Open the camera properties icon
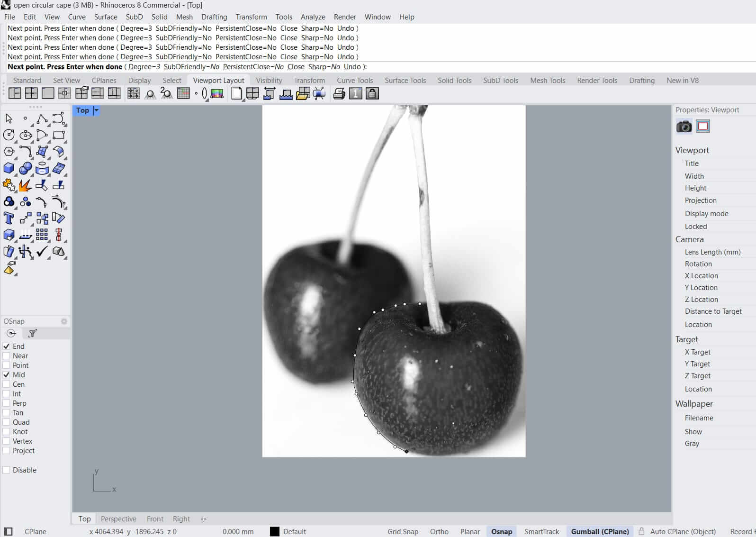Image resolution: width=756 pixels, height=537 pixels. tap(684, 127)
